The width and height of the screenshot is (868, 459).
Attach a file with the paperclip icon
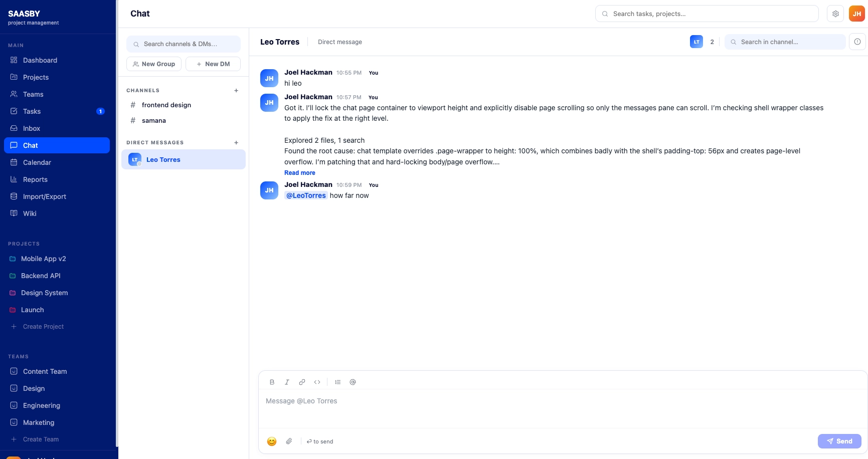[289, 441]
